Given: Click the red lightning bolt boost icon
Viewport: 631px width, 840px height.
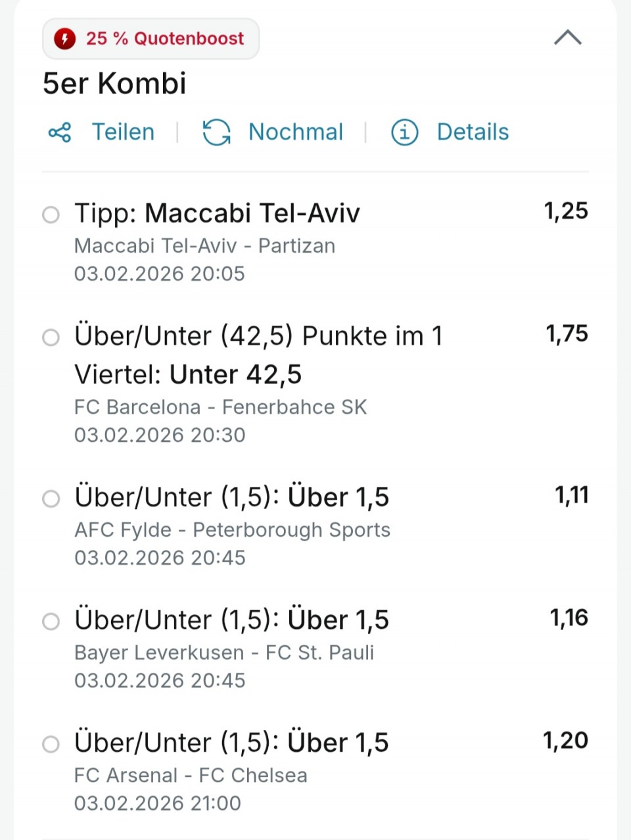Looking at the screenshot, I should [x=64, y=39].
